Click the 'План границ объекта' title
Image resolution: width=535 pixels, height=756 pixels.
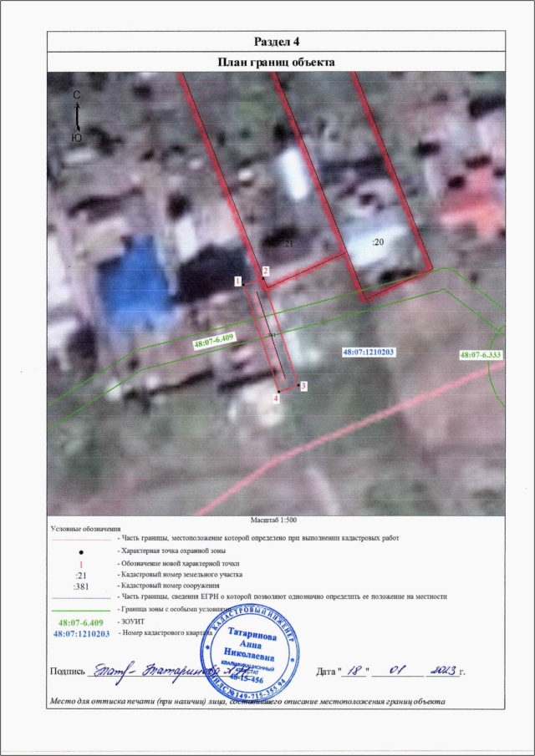coord(275,62)
